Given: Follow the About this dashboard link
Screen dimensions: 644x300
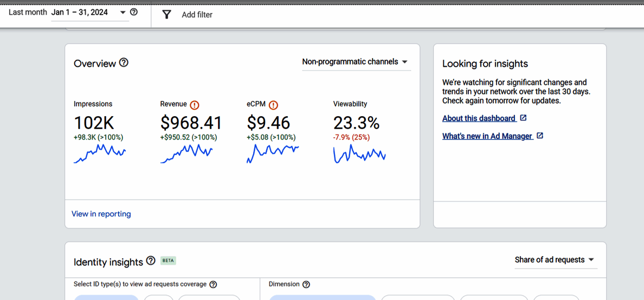Looking at the screenshot, I should pyautogui.click(x=479, y=118).
